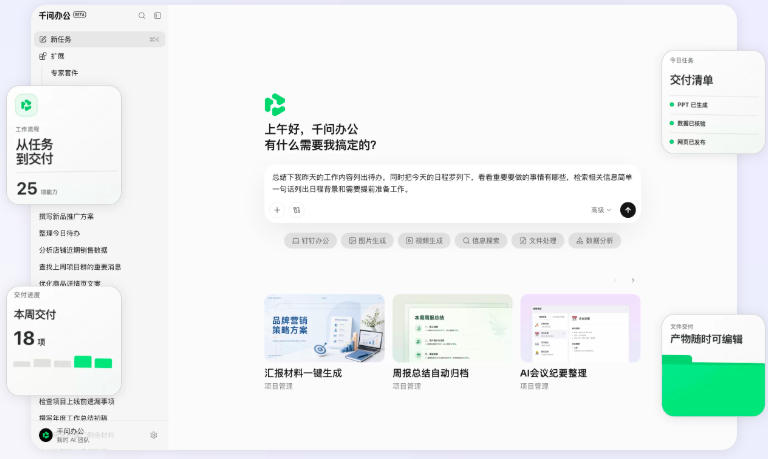The image size is (768, 459).
Task: Open the search icon in sidebar header
Action: click(142, 16)
